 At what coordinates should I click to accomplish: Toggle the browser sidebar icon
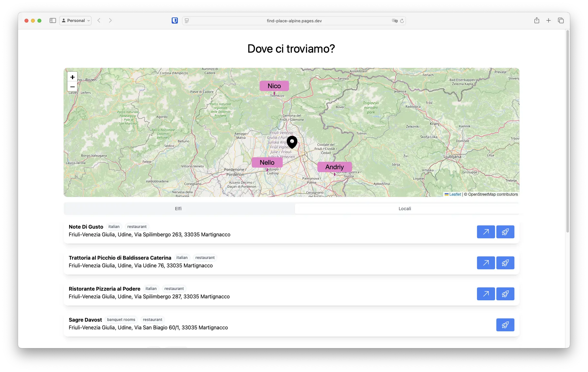53,20
